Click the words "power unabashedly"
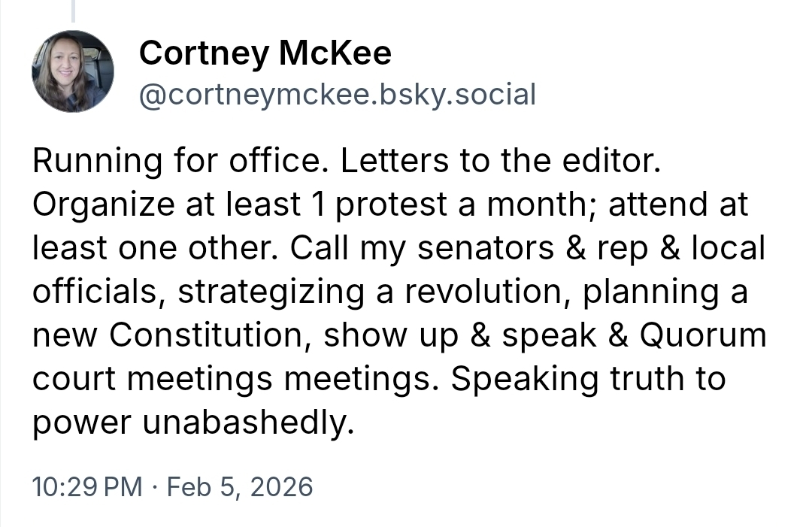The width and height of the screenshot is (812, 527). (192, 423)
